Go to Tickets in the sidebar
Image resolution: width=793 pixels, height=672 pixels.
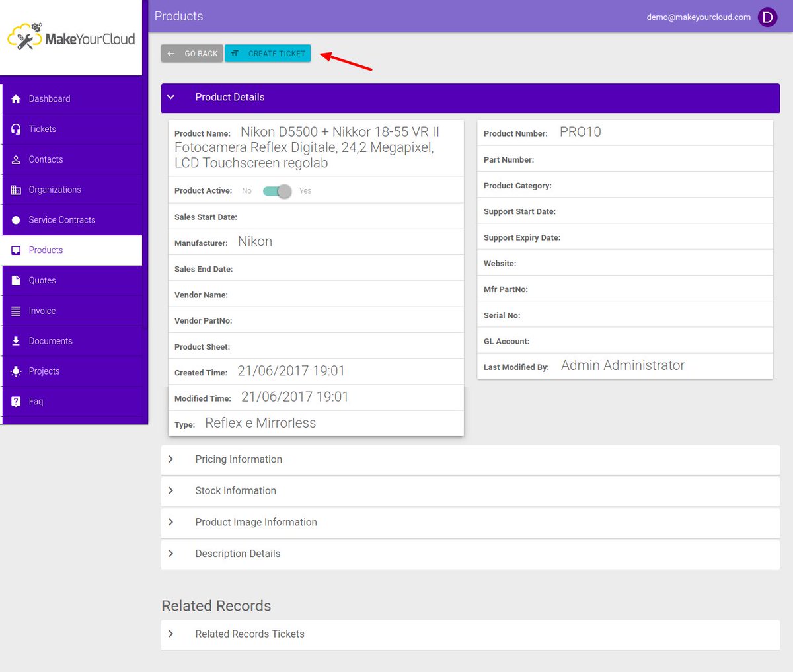72,130
